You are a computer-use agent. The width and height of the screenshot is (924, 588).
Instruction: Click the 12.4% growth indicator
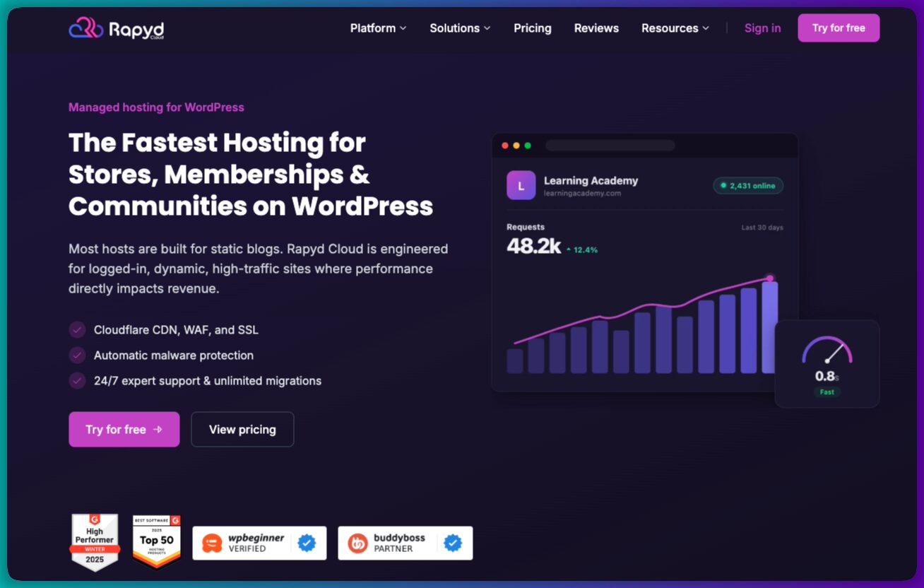tap(582, 249)
